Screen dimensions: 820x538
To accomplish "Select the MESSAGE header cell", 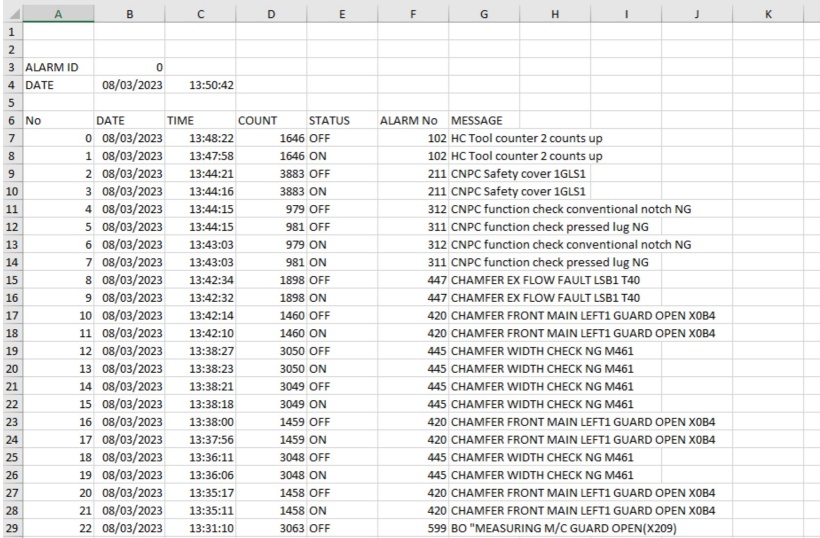I will pos(484,120).
